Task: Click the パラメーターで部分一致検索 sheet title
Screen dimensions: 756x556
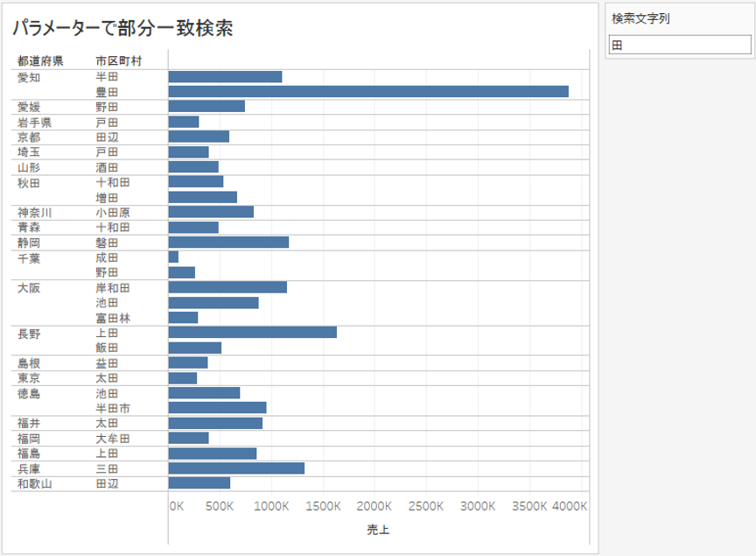Action: pyautogui.click(x=122, y=28)
